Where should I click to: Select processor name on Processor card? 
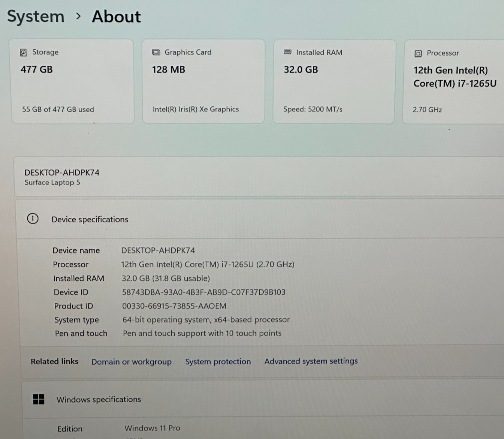[x=455, y=77]
